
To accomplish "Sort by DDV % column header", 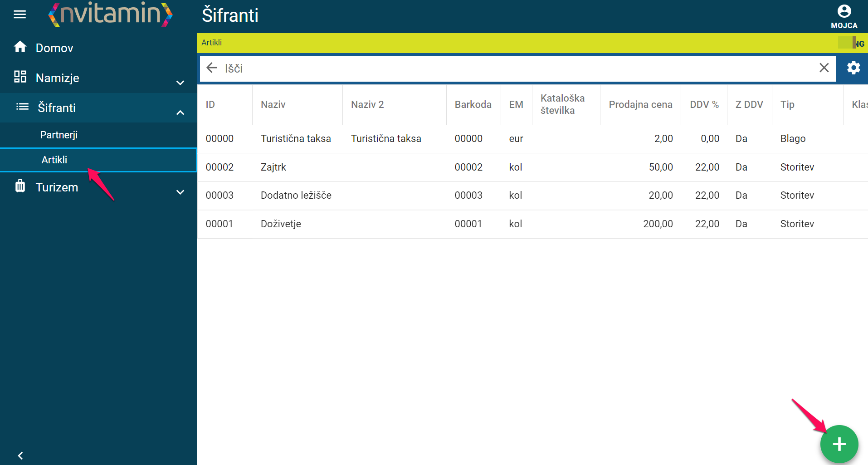I will pos(704,105).
